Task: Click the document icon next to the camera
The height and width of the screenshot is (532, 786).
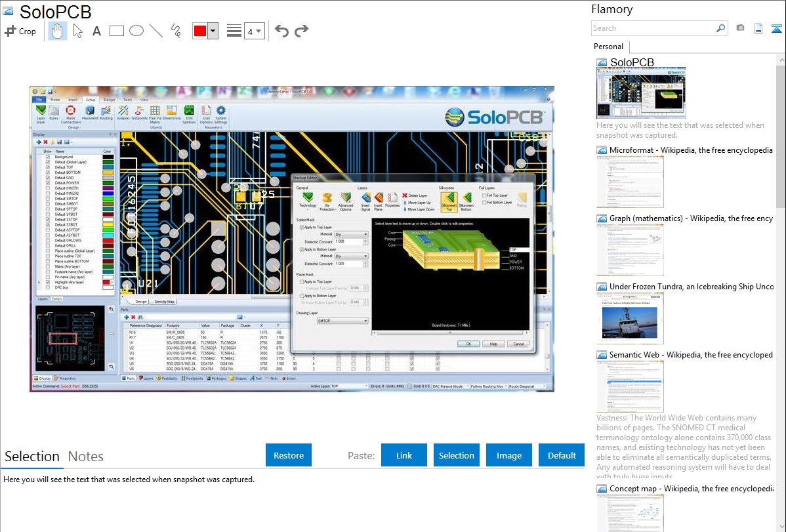Action: (x=758, y=28)
